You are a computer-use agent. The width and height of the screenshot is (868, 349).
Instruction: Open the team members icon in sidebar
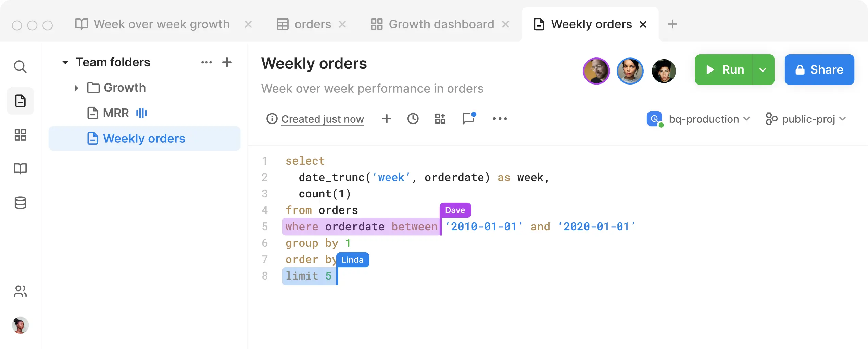pos(20,291)
